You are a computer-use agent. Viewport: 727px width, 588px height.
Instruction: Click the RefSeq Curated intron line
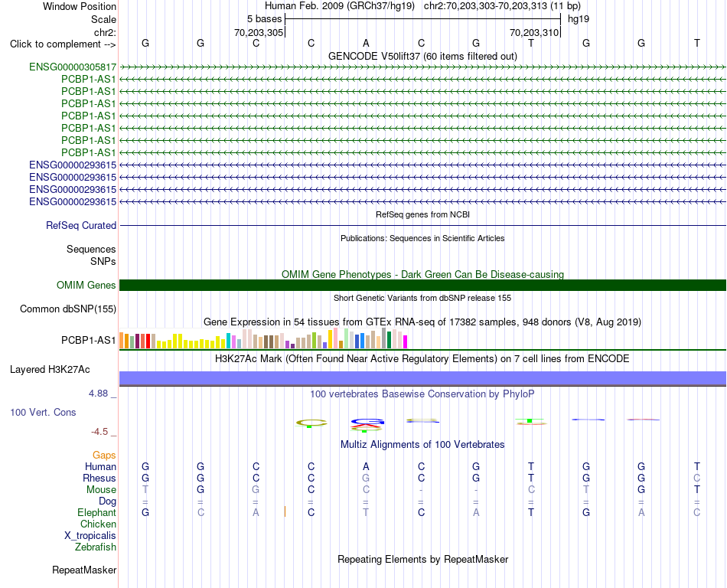coord(422,225)
